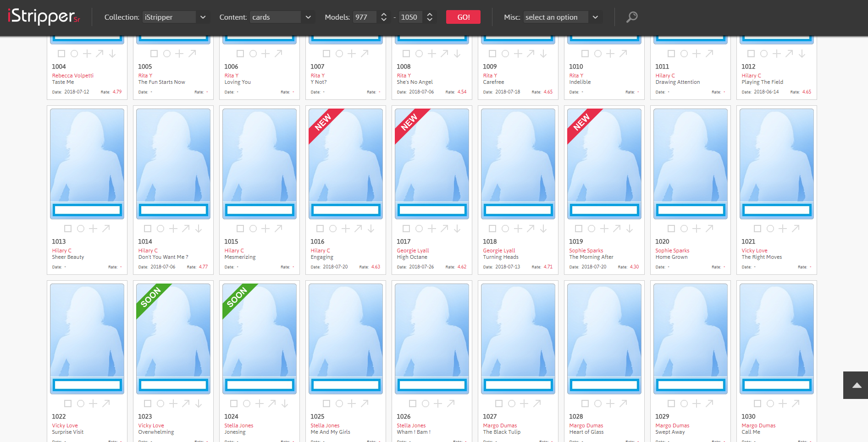Click the Models starting number field 977
This screenshot has width=868, height=442.
364,17
